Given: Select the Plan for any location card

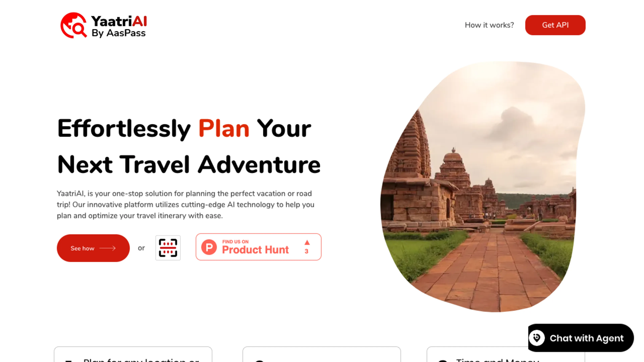Looking at the screenshot, I should [133, 354].
